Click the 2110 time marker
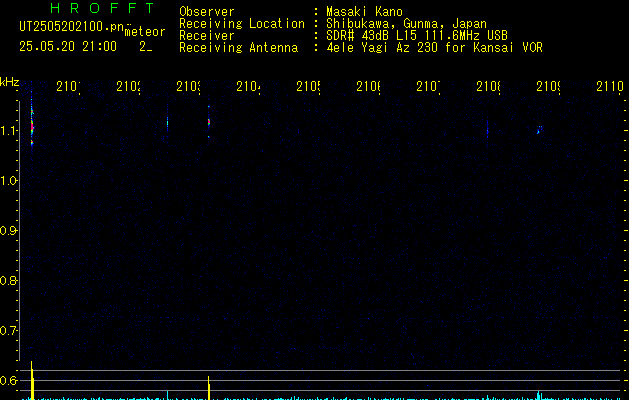 610,87
